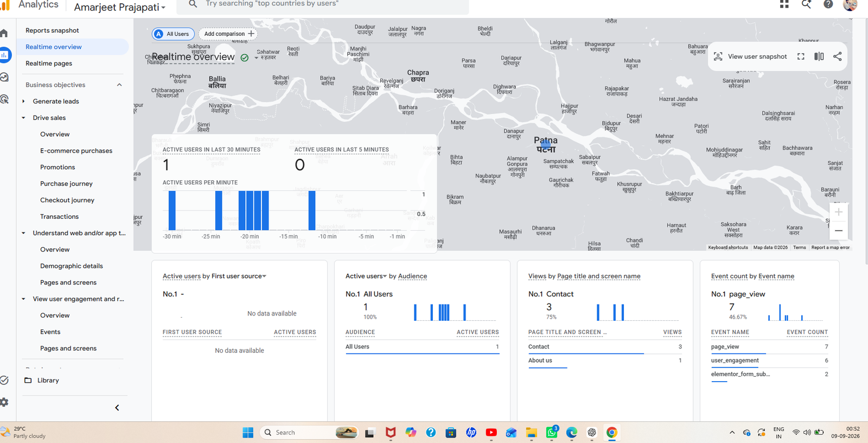
Task: Open Microsoft Edge from the taskbar
Action: click(x=572, y=433)
